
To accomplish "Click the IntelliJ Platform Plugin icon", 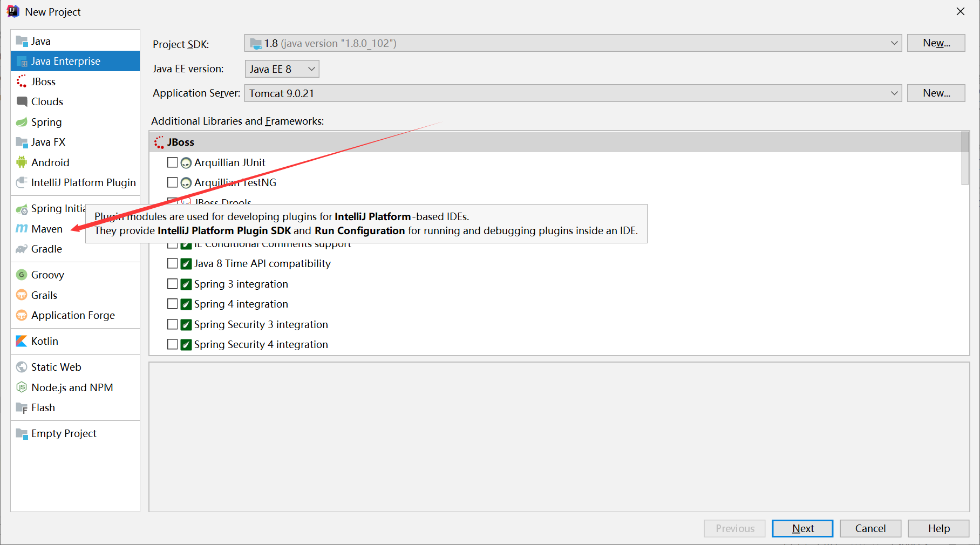I will (22, 182).
